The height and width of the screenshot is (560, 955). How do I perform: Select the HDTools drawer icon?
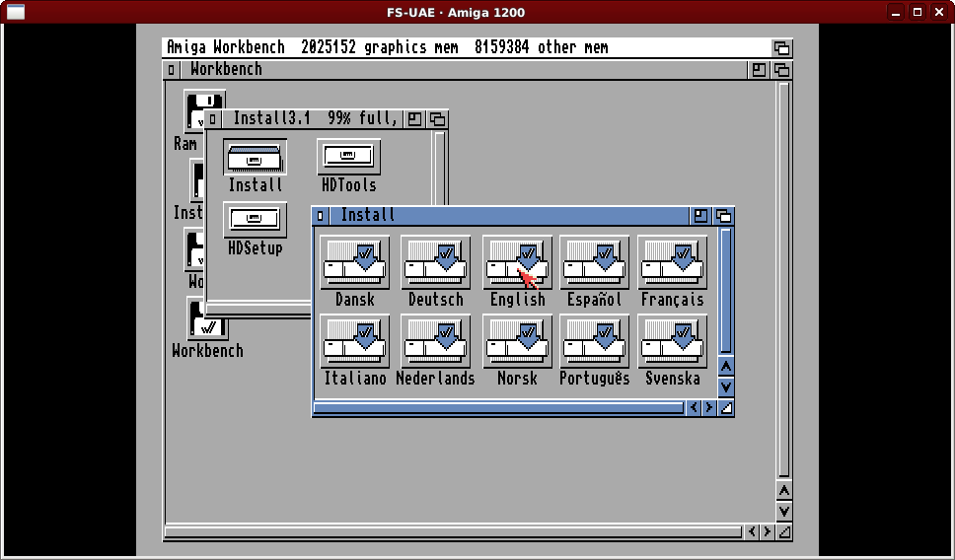(348, 157)
